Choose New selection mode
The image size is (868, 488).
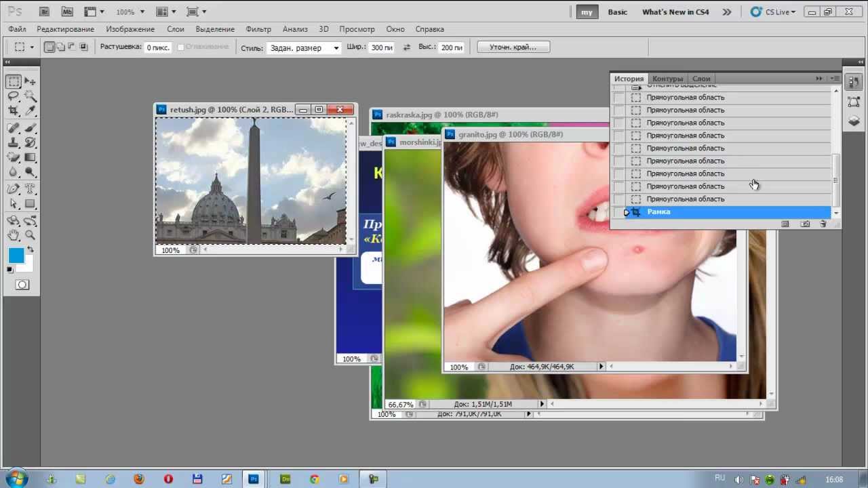(x=49, y=47)
